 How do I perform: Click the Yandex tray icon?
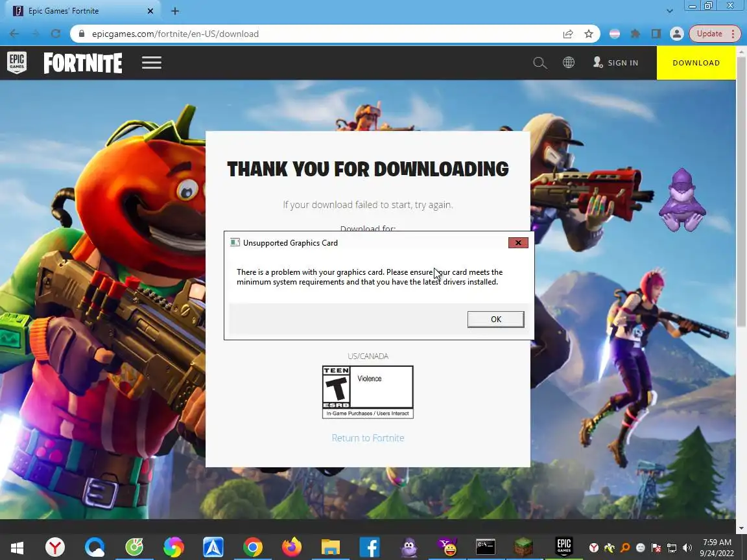click(x=593, y=548)
